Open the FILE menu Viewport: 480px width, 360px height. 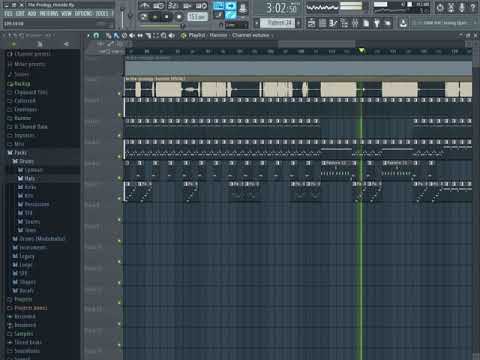pyautogui.click(x=8, y=14)
